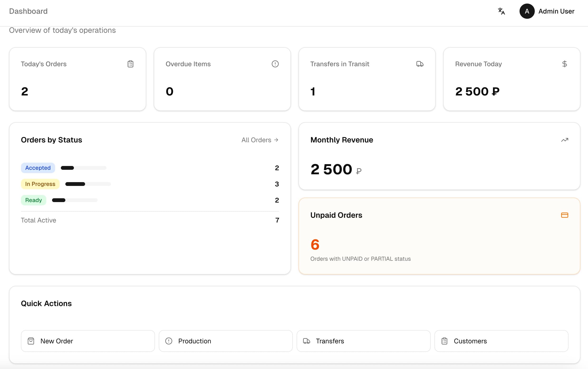588x369 pixels.
Task: Open the Transfers quick action
Action: pos(363,341)
